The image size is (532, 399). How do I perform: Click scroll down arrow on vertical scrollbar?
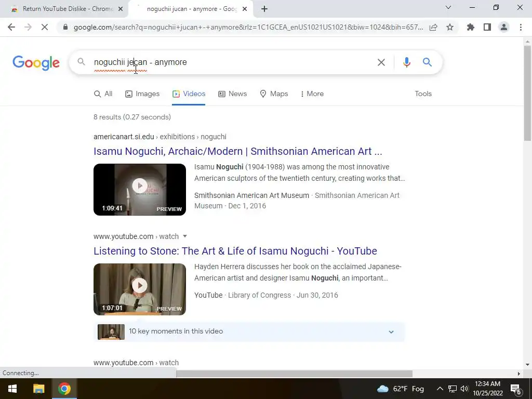coord(527,365)
